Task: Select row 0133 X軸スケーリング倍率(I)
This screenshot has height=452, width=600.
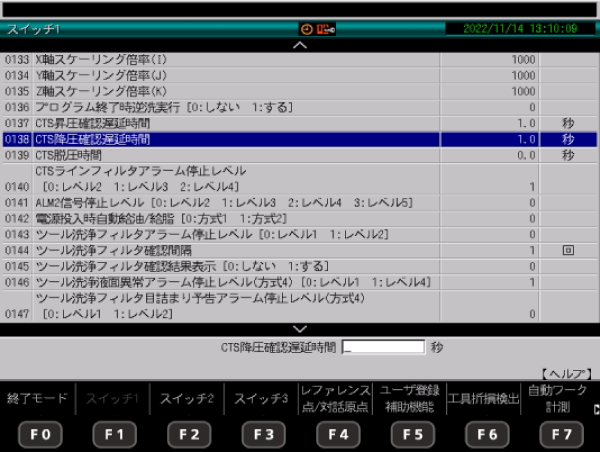Action: 300,60
